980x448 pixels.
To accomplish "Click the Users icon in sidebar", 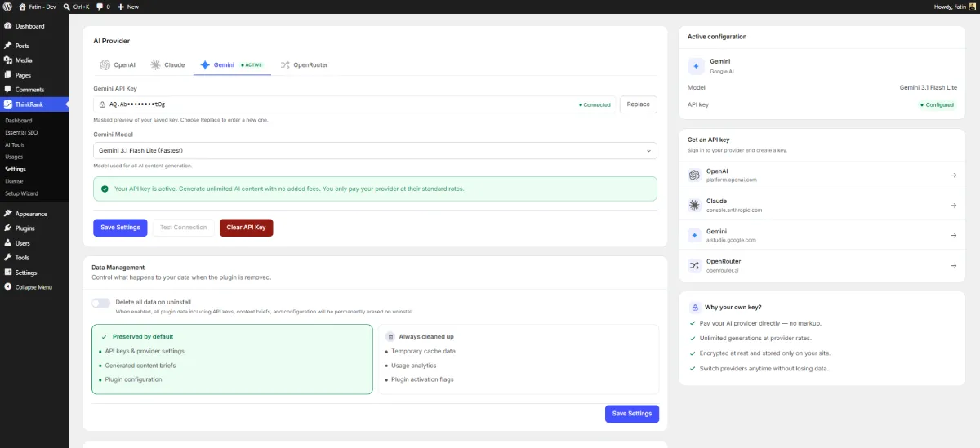I will pyautogui.click(x=8, y=243).
